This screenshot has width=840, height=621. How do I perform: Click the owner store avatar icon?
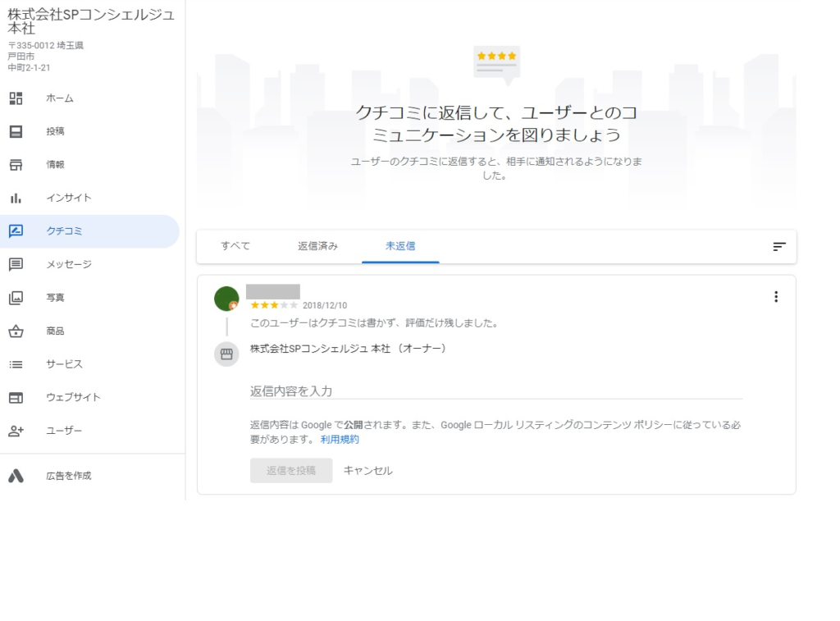click(x=226, y=354)
